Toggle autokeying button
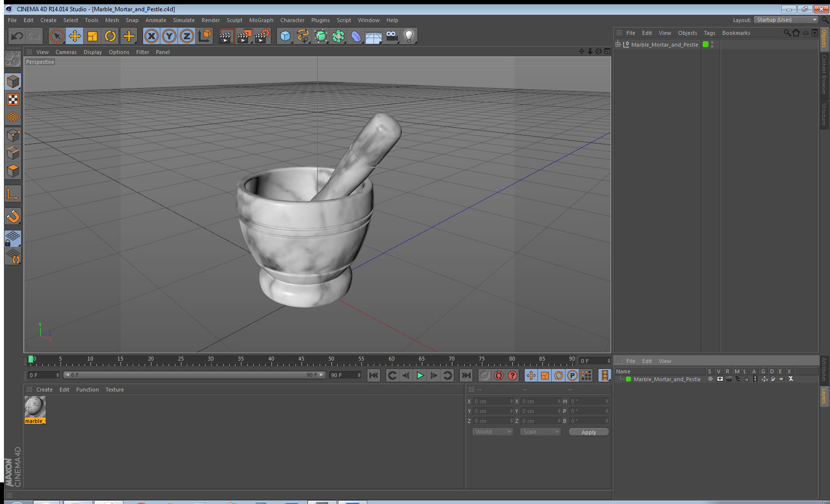The height and width of the screenshot is (504, 830). tap(499, 375)
